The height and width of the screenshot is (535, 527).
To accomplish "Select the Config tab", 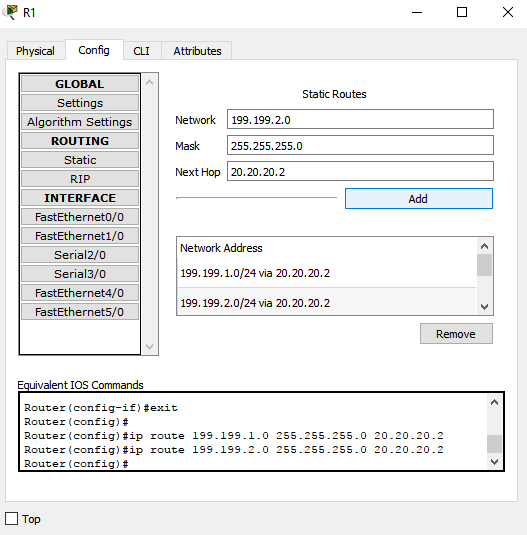I will click(94, 50).
